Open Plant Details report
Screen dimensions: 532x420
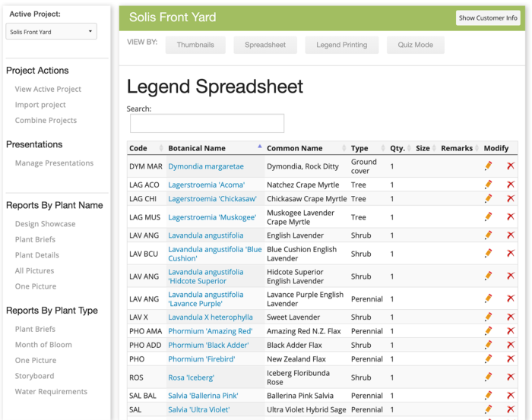37,255
